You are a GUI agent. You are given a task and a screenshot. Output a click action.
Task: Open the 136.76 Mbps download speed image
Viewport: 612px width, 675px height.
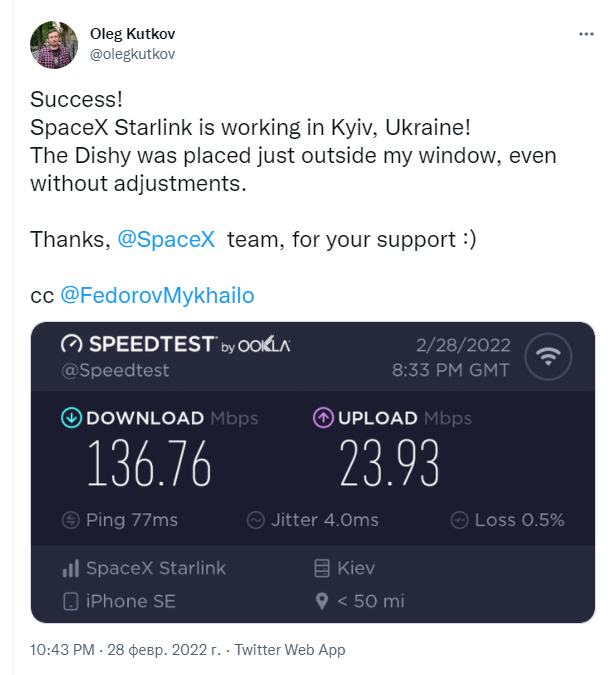[150, 463]
